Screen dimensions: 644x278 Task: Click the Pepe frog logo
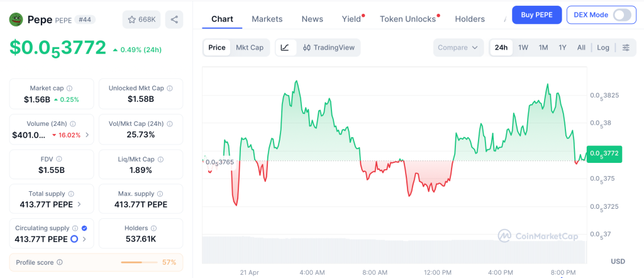point(16,19)
